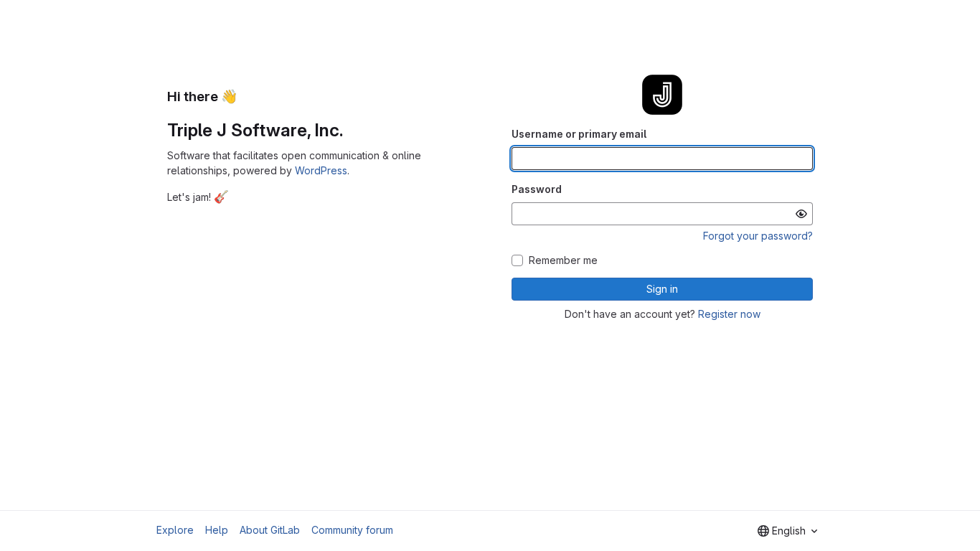Click the Triple J logo icon
The width and height of the screenshot is (980, 551).
pyautogui.click(x=661, y=95)
